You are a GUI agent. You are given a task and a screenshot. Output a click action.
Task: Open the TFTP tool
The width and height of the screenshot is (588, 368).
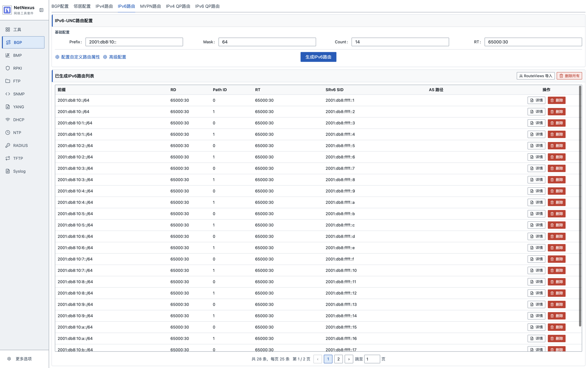click(x=23, y=158)
